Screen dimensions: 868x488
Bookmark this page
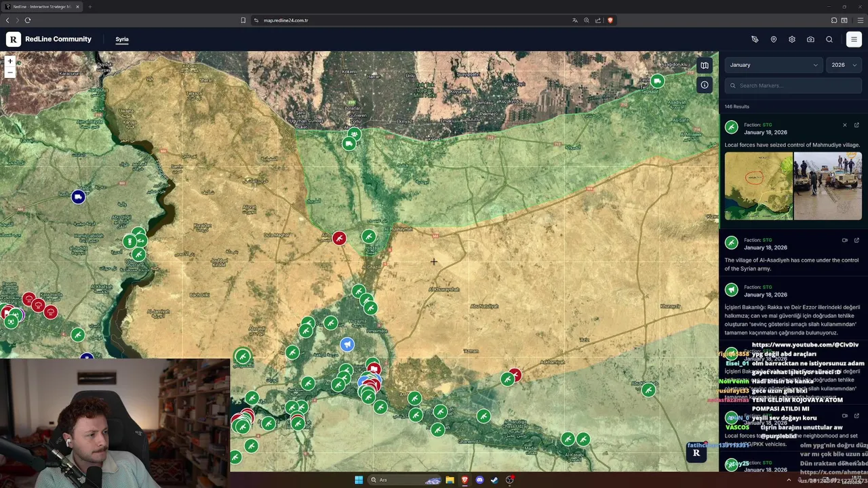243,20
